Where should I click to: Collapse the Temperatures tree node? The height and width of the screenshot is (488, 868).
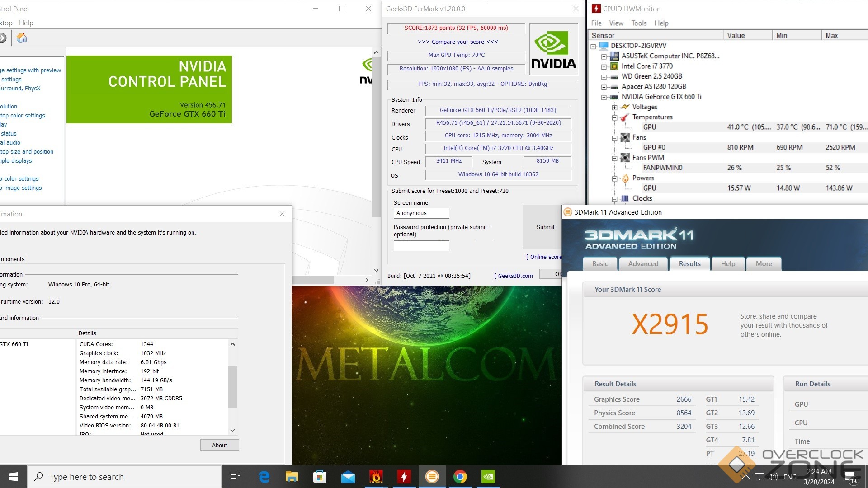tap(615, 117)
